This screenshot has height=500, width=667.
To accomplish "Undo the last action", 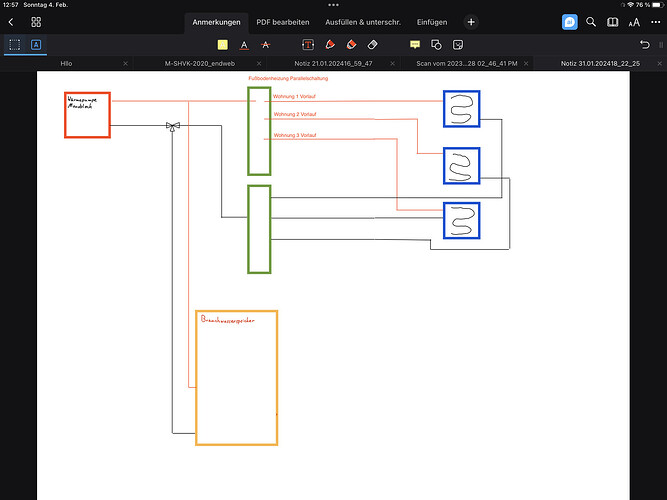I will coord(645,45).
